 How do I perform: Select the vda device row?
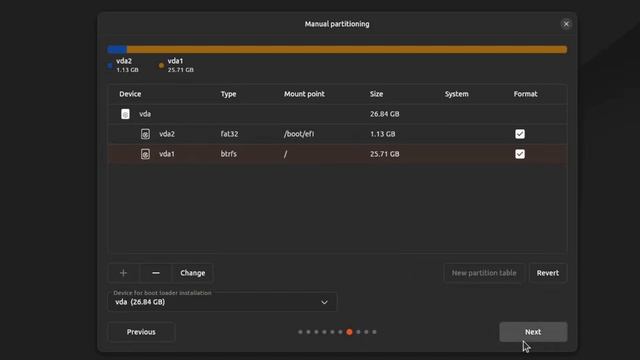[x=338, y=114]
